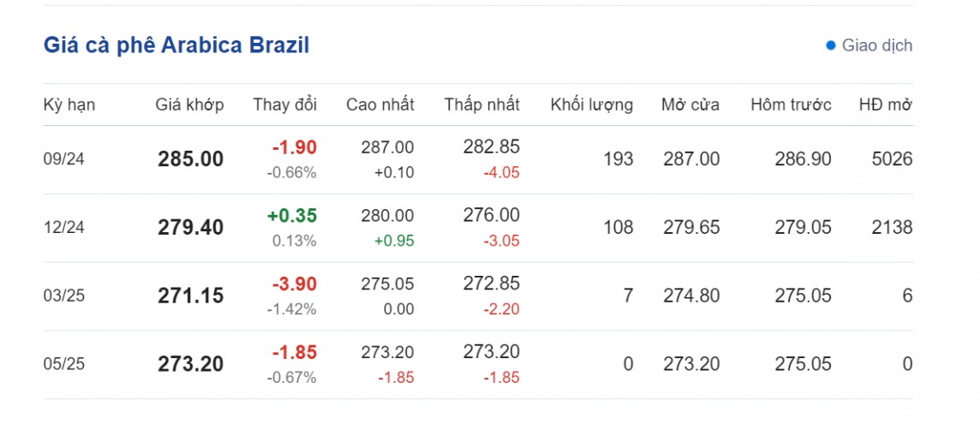Click the Giá cà phê Arabica Brazil title
This screenshot has width=980, height=424.
[176, 45]
